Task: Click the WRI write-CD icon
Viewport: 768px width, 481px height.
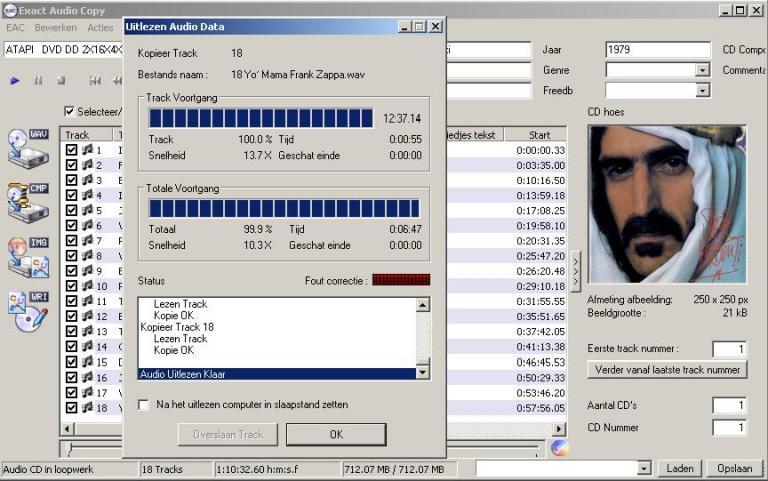Action: (x=28, y=311)
